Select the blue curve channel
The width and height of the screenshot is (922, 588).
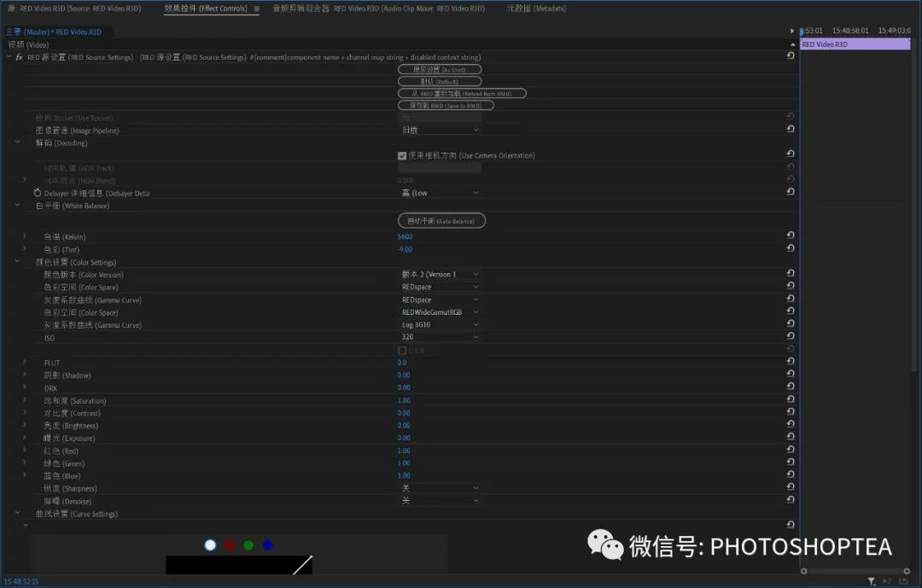tap(267, 545)
